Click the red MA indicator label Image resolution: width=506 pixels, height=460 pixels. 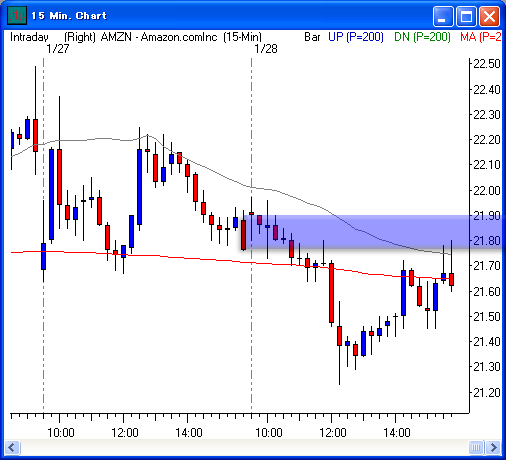(x=481, y=37)
